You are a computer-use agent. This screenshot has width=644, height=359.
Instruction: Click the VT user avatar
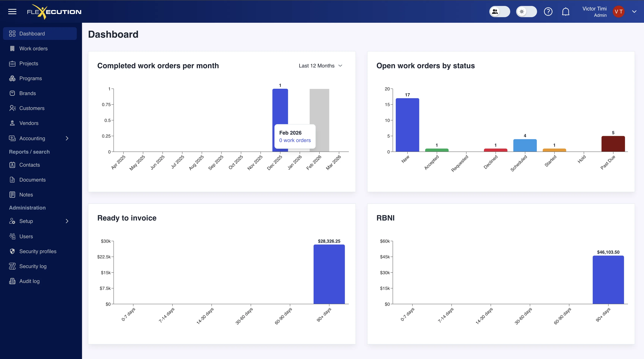618,12
